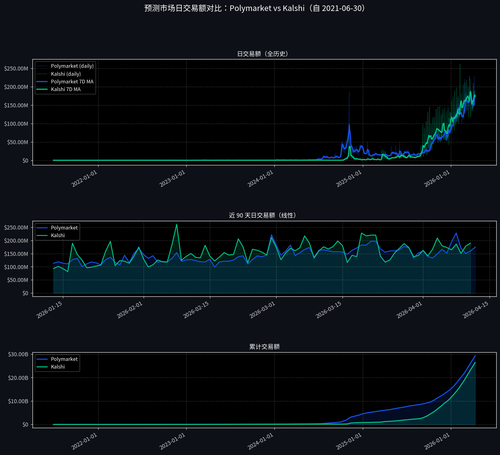Image resolution: width=500 pixels, height=455 pixels.
Task: Click the 2025-01-01 x-axis label of the top chart
Action: [x=349, y=179]
